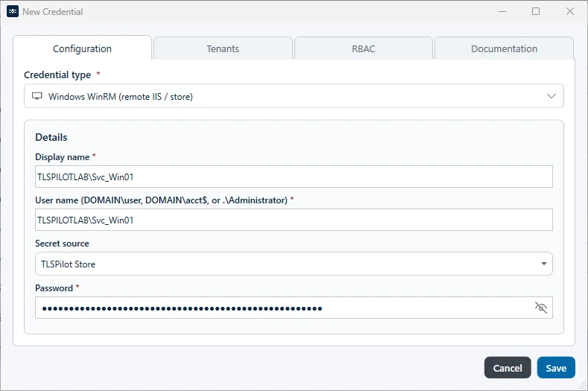Switch to the Tenants tab
This screenshot has height=391, width=588.
[x=223, y=48]
